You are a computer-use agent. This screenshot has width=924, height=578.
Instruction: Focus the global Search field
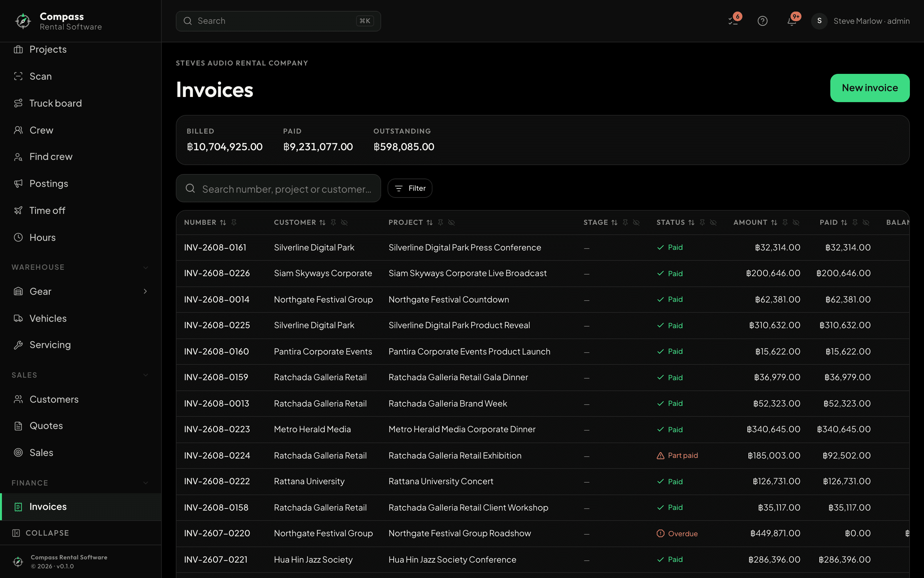click(278, 21)
